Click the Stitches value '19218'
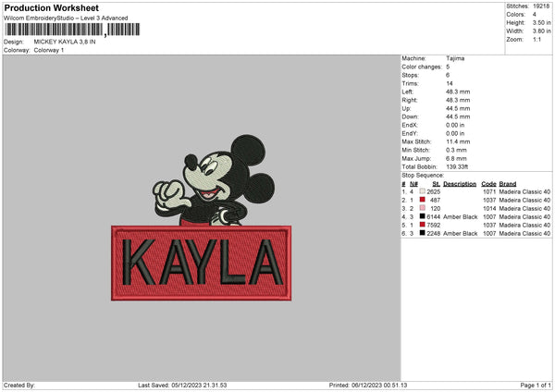The height and width of the screenshot is (392, 555). tap(541, 6)
